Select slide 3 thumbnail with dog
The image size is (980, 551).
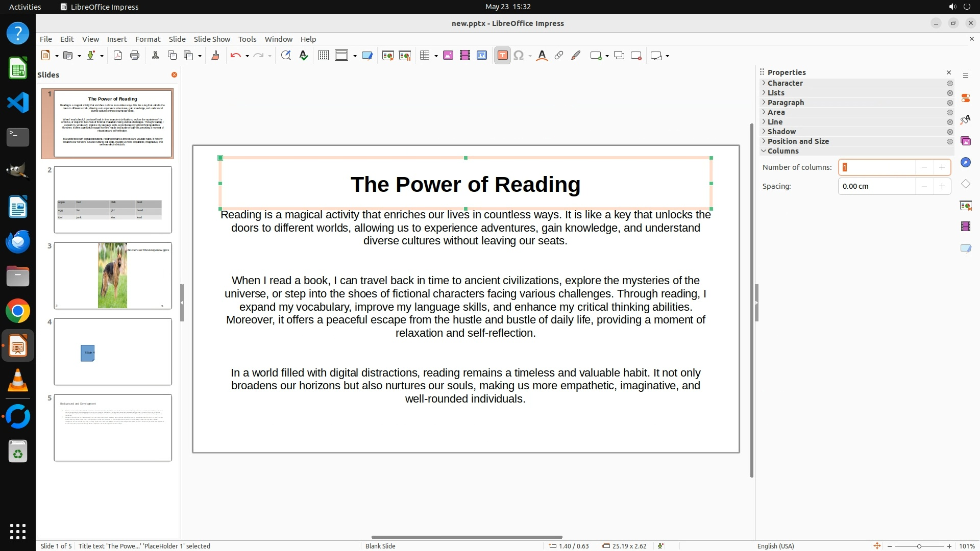[113, 275]
